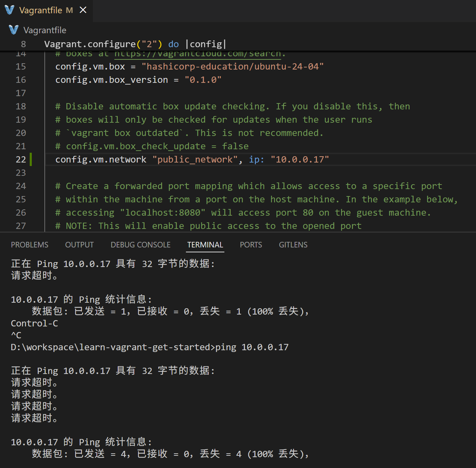Select the TERMINAL panel tab
This screenshot has height=468, width=476.
tap(205, 245)
